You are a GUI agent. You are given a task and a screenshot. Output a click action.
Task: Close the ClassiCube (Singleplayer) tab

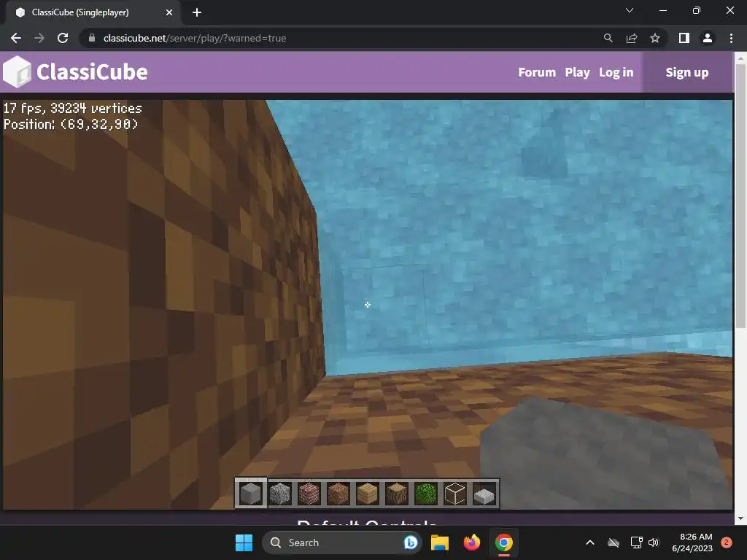tap(169, 12)
